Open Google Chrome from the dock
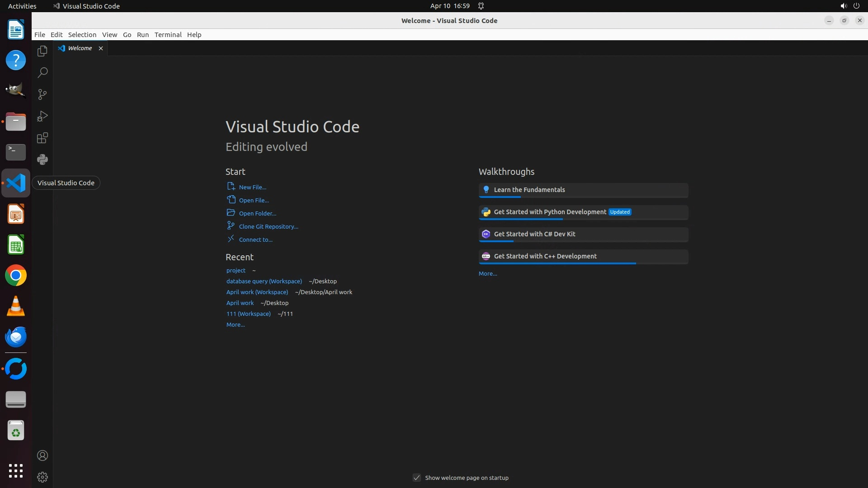The image size is (868, 488). (16, 276)
